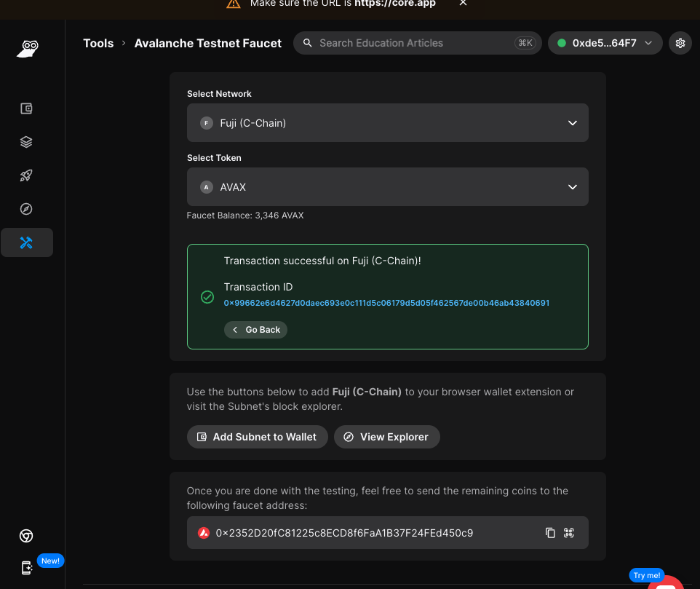This screenshot has width=700, height=589.
Task: Expand the Select Token AVAX dropdown
Action: pyautogui.click(x=388, y=186)
